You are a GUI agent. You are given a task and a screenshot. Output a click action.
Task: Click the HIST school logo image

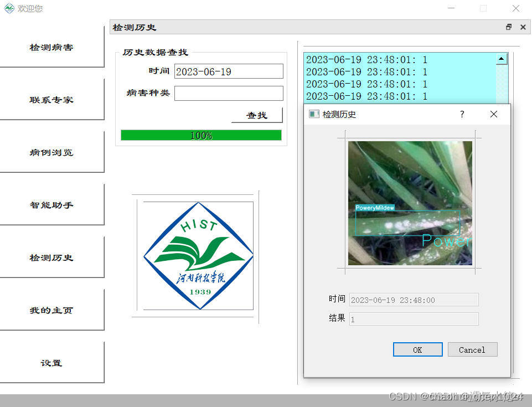click(199, 256)
